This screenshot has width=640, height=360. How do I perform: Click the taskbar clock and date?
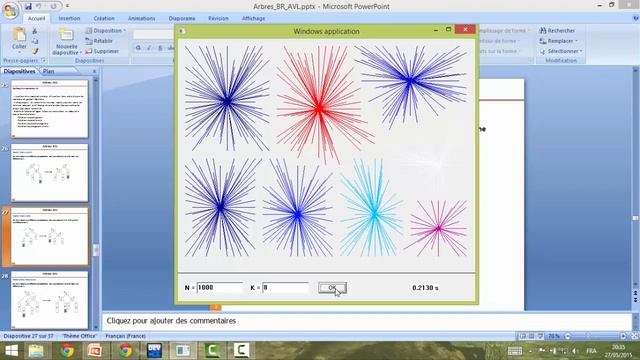619,351
